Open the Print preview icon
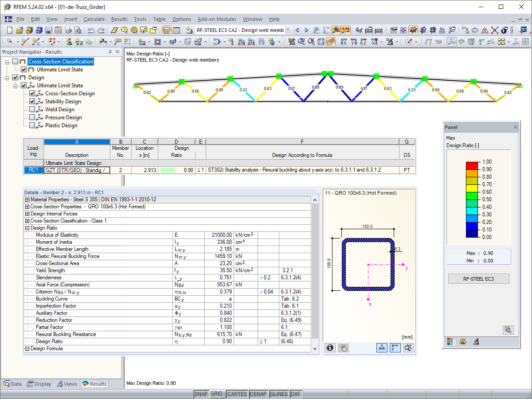The height and width of the screenshot is (399, 532). tap(78, 30)
